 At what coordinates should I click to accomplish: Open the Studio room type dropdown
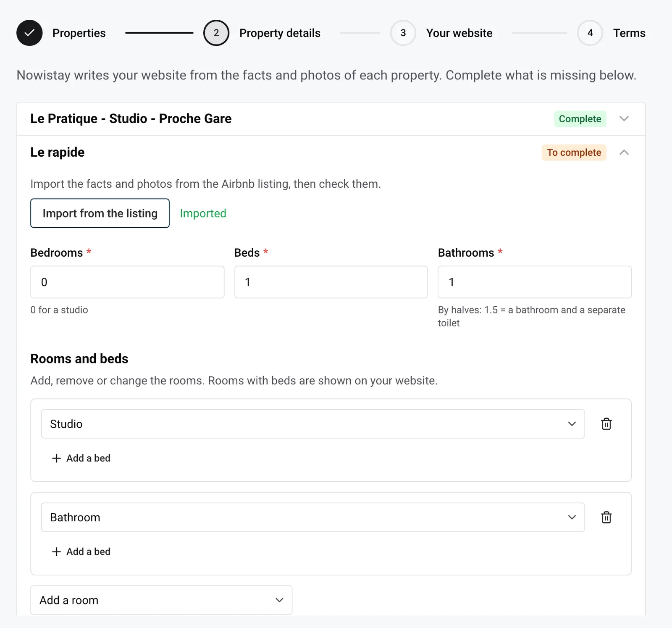tap(313, 424)
